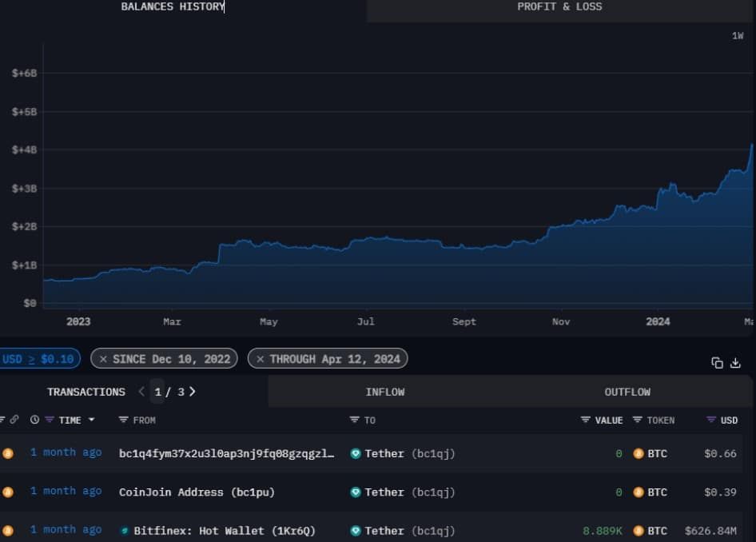The width and height of the screenshot is (756, 542).
Task: Open the Outflow tab
Action: (x=627, y=392)
